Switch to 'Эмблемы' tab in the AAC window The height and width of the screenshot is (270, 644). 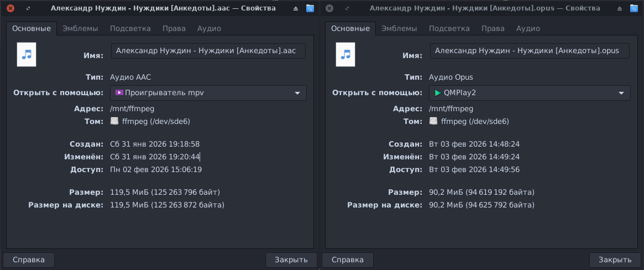coord(80,29)
